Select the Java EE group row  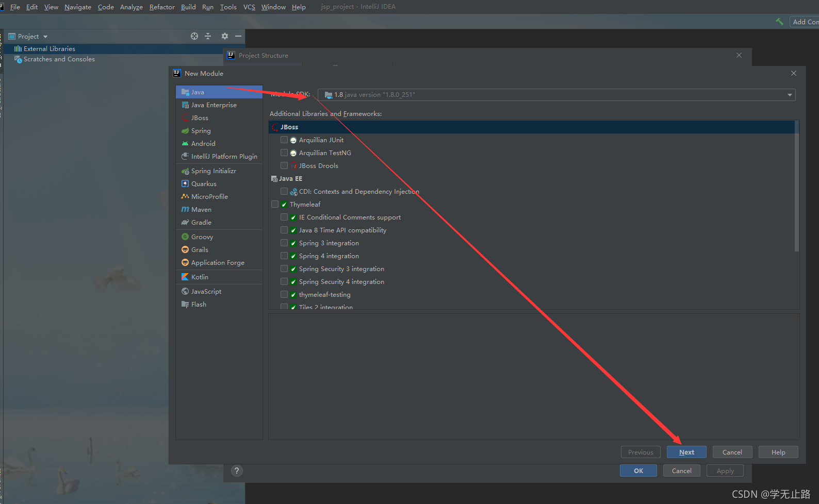pos(532,178)
